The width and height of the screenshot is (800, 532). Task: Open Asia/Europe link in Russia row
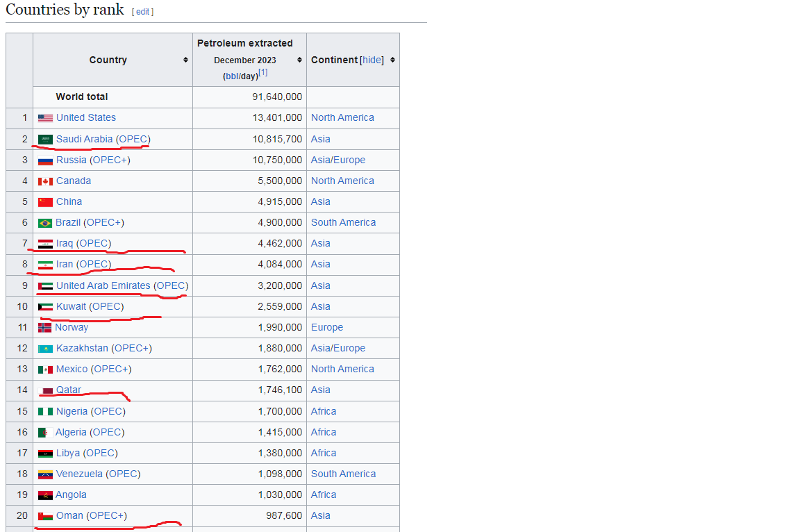coord(338,160)
